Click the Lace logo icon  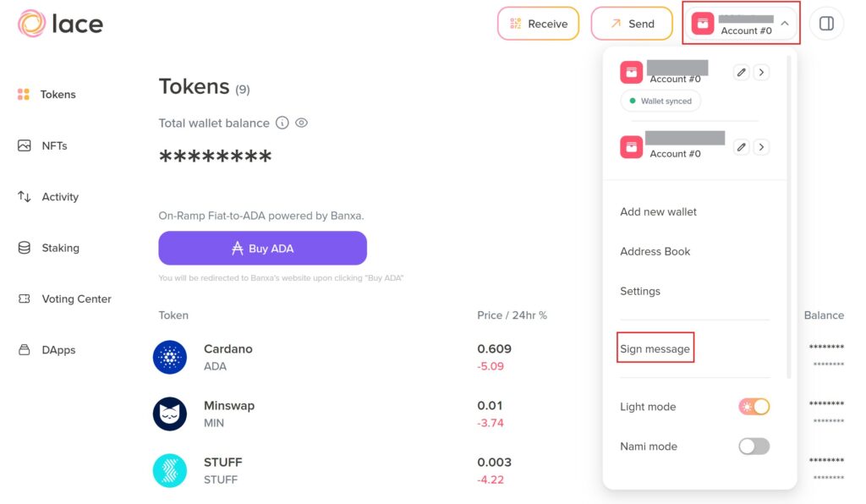pyautogui.click(x=31, y=24)
